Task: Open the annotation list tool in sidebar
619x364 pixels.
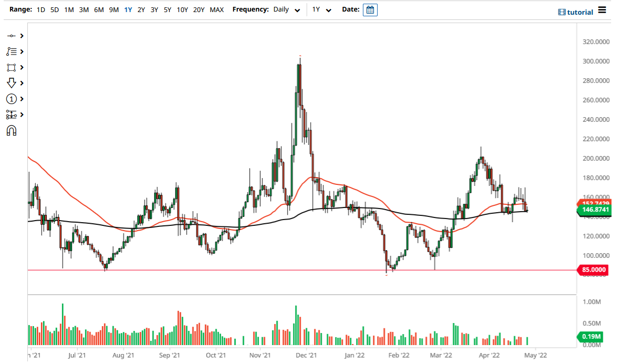Action: click(12, 51)
